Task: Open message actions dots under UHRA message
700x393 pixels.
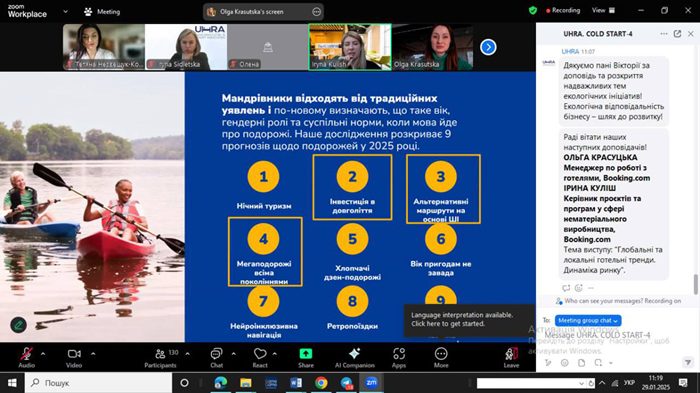Action: pyautogui.click(x=591, y=288)
